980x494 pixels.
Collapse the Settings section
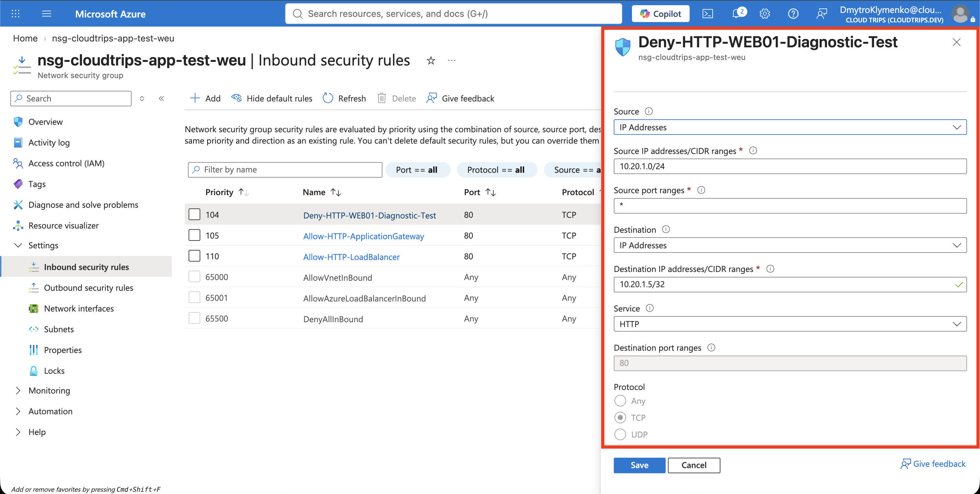[x=18, y=245]
